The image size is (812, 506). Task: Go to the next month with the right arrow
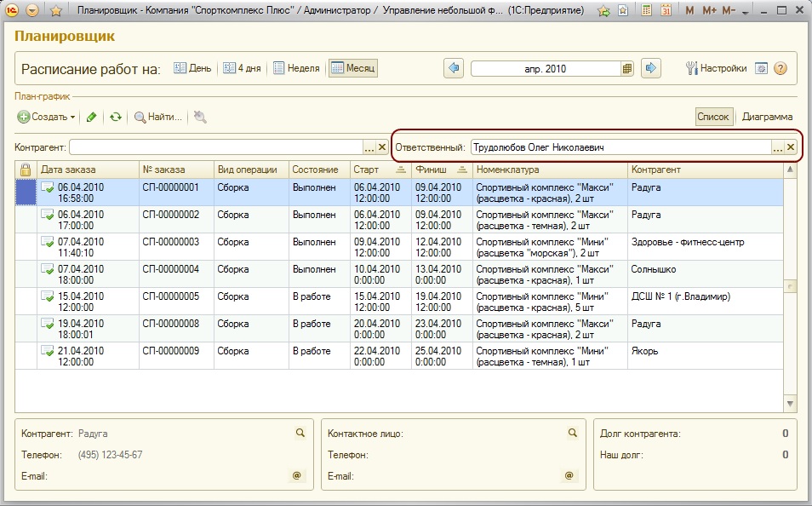coord(651,68)
